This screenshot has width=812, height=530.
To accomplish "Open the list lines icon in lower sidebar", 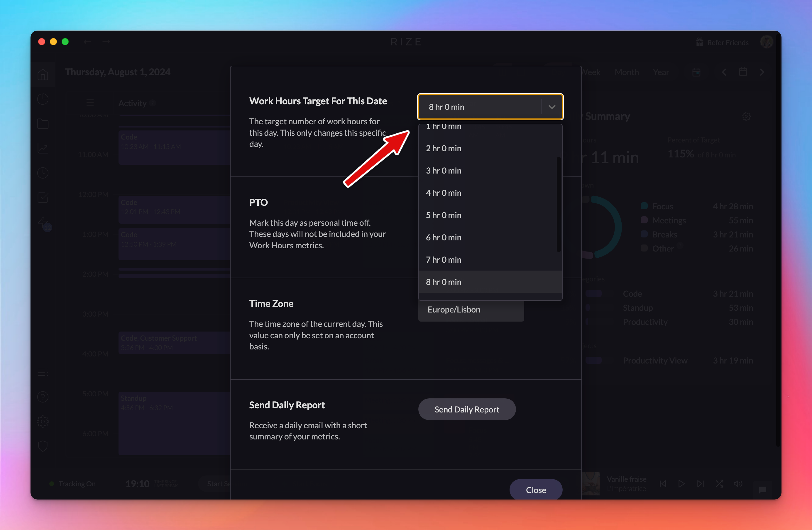I will 43,372.
